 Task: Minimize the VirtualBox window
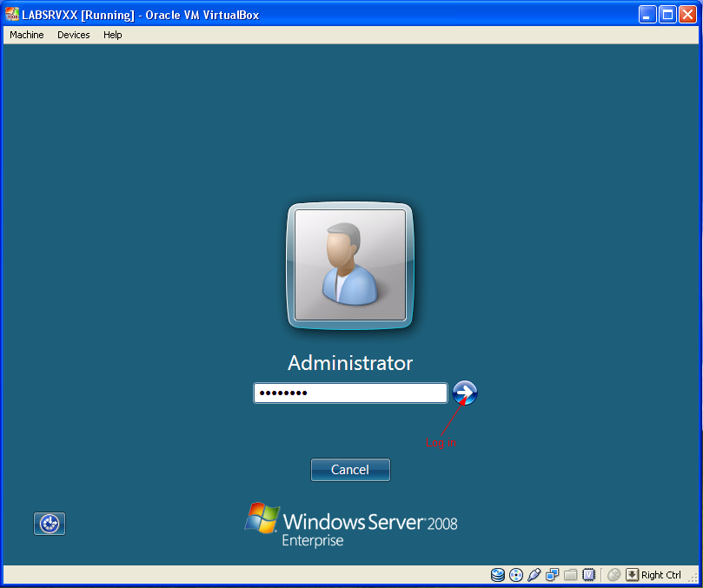click(647, 15)
